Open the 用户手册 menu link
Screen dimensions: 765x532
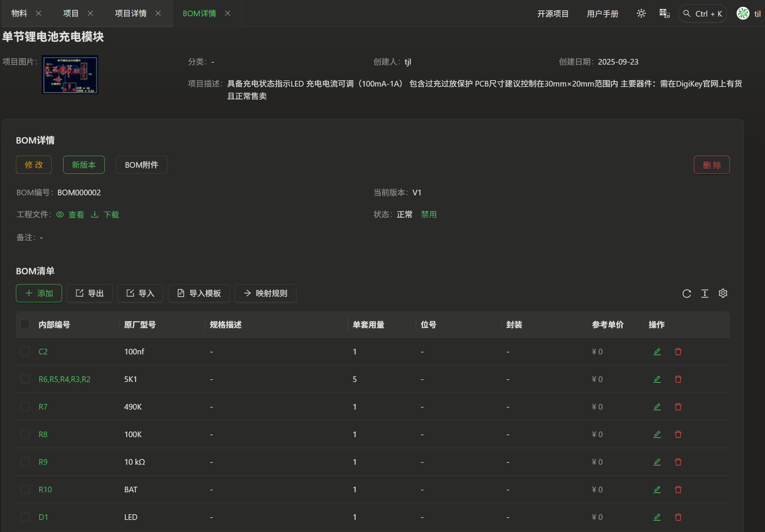click(x=602, y=14)
